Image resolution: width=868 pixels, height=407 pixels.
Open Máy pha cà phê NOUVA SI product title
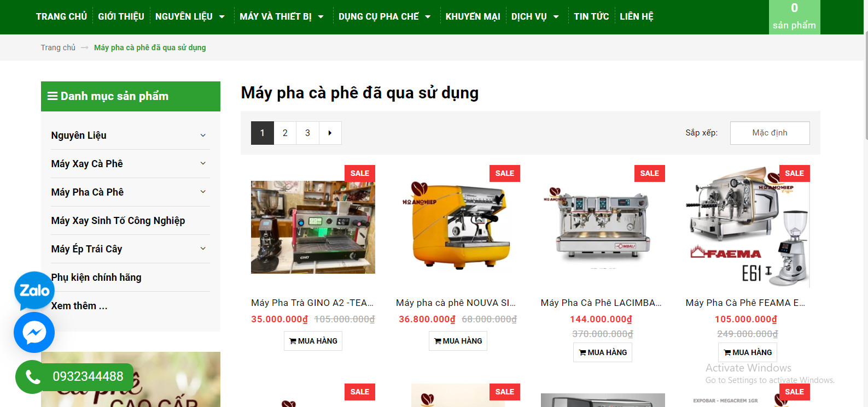point(456,303)
